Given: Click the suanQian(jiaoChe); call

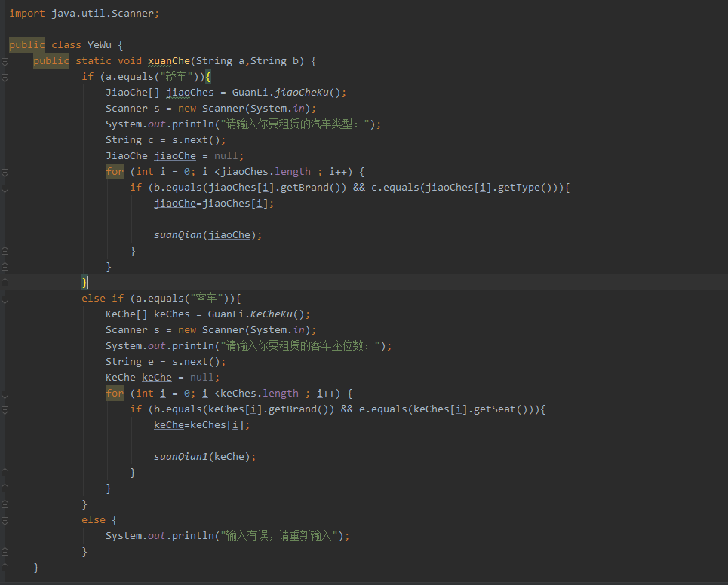Looking at the screenshot, I should tap(208, 235).
